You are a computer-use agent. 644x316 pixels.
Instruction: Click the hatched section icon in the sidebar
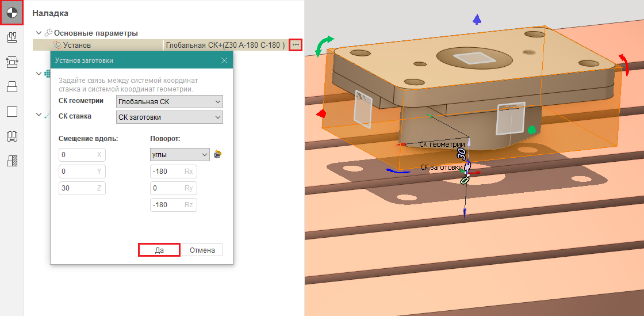point(11,161)
